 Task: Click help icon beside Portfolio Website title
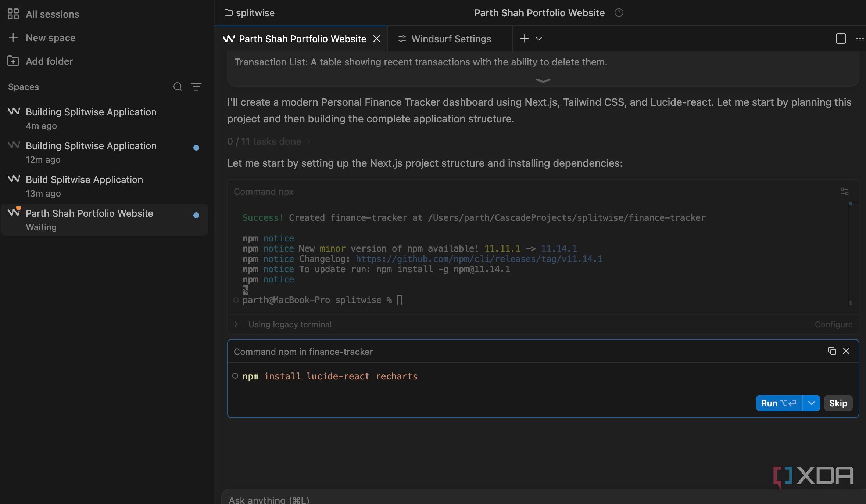(x=619, y=13)
